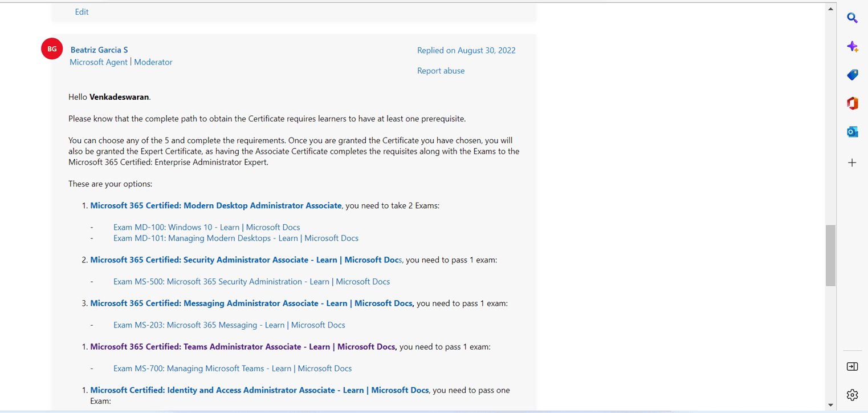Click the scrollbar down arrow
This screenshot has height=413, width=868.
(830, 405)
